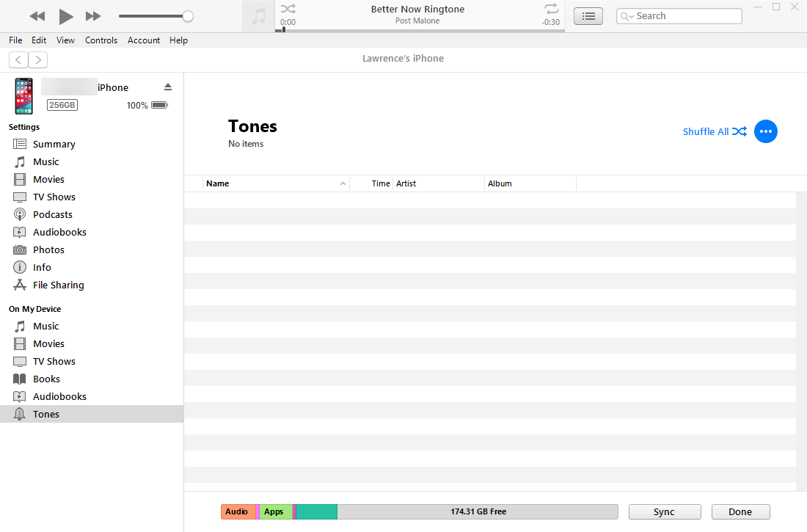Click into the Search field

click(x=679, y=16)
